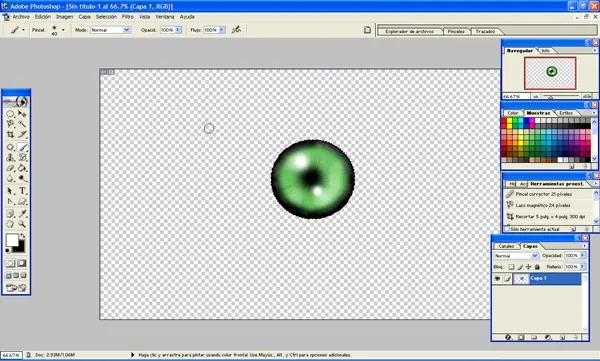
Task: Select the Dodge tool
Action: [x=22, y=178]
